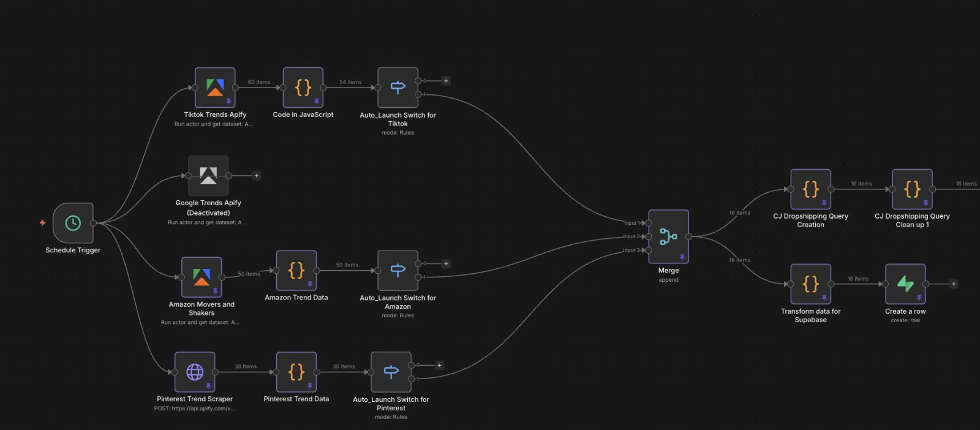
Task: Select the Pinterest Trend Data code node
Action: 296,372
